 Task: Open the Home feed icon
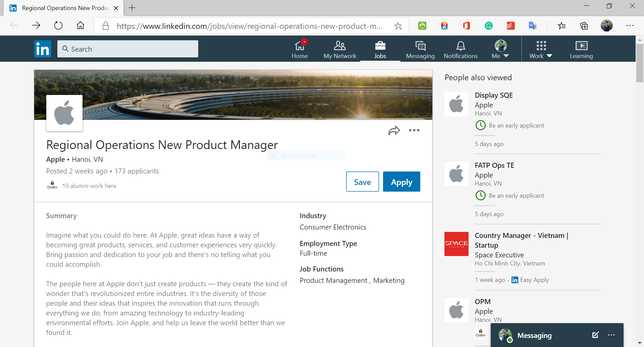300,49
